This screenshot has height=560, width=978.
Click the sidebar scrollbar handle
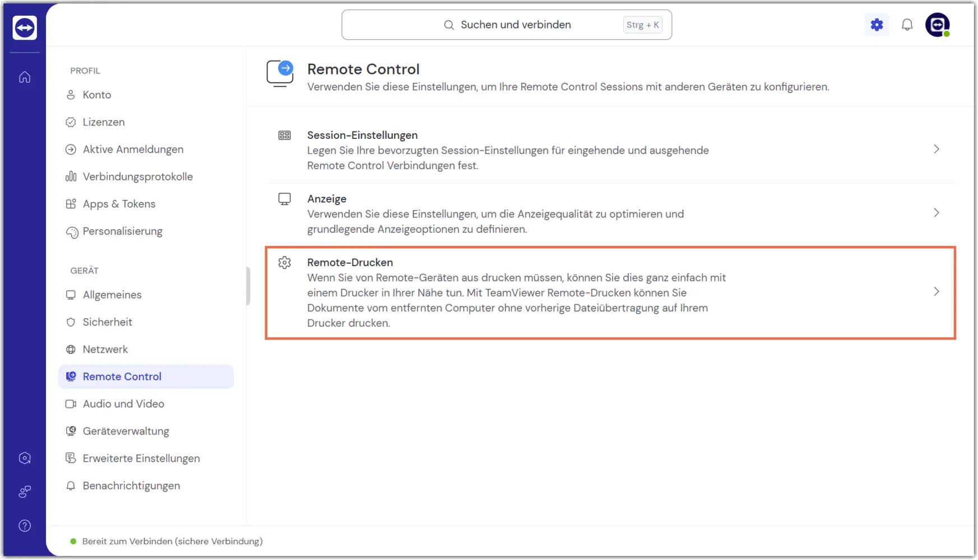248,286
